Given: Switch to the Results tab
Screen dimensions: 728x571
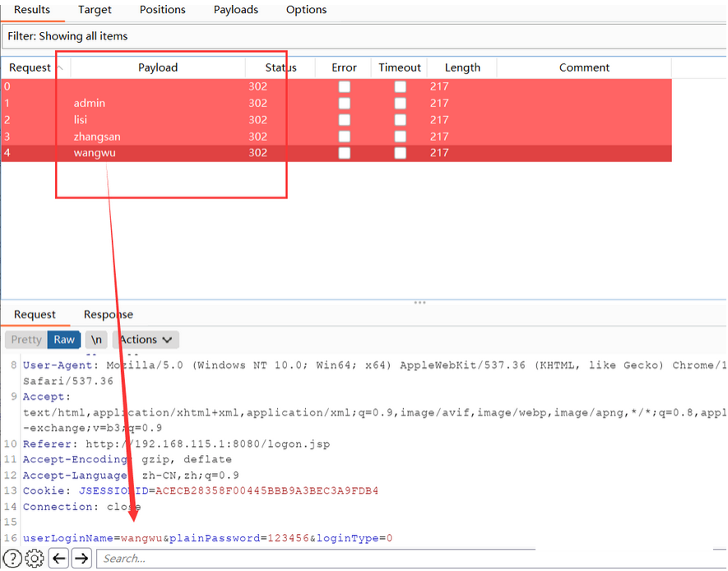Looking at the screenshot, I should [x=31, y=10].
